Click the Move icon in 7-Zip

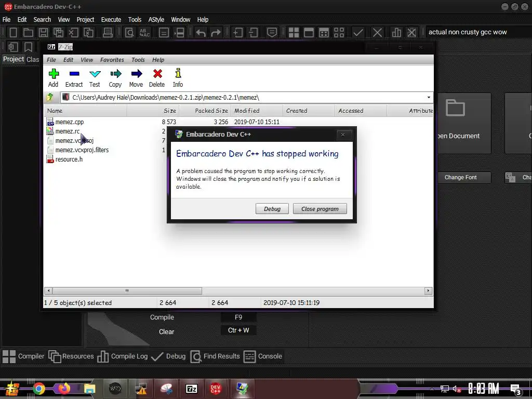137,74
